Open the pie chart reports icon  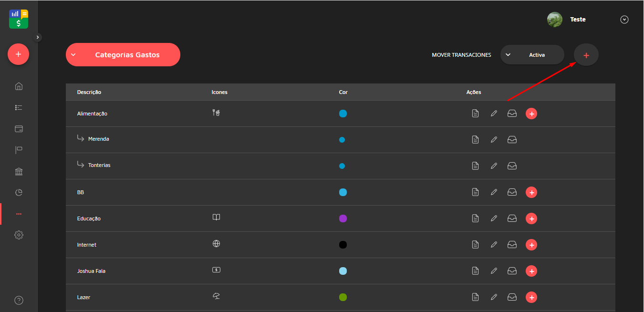[19, 193]
